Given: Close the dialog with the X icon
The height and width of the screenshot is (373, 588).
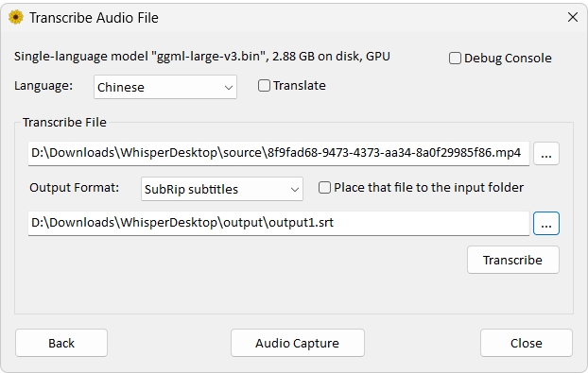Looking at the screenshot, I should tap(572, 17).
